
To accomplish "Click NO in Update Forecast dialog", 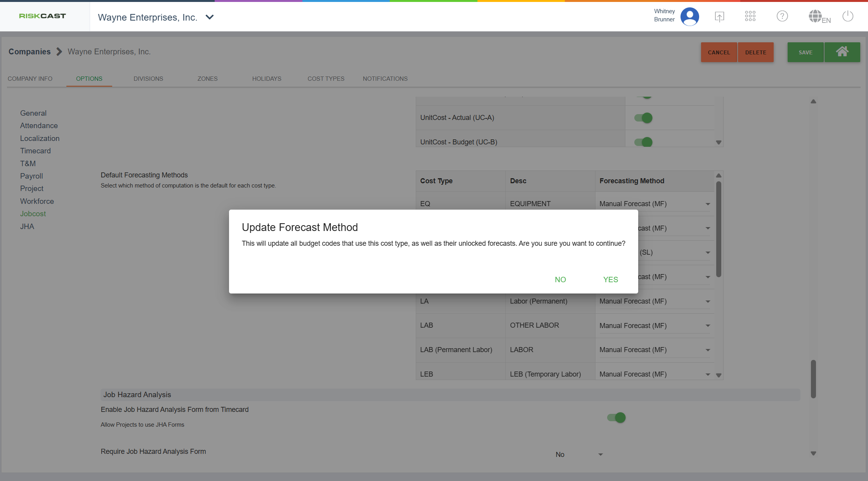I will 560,280.
